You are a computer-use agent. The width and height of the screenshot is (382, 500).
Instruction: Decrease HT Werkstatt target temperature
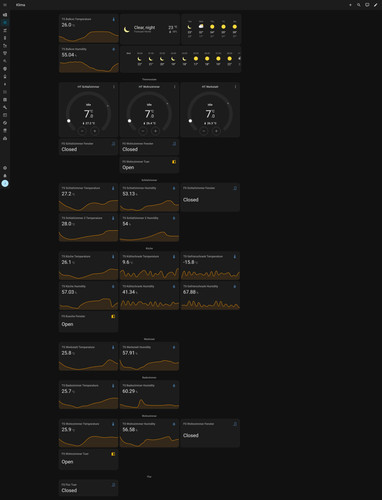point(204,131)
